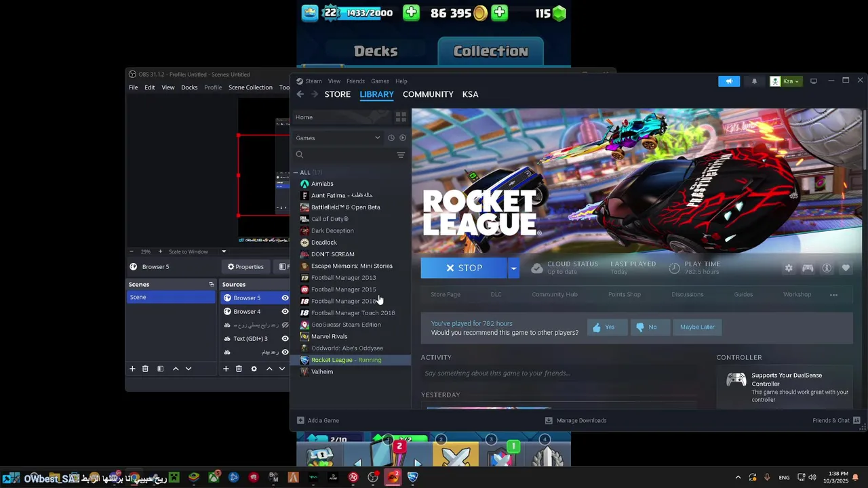This screenshot has width=868, height=488.
Task: Add a new scene in OBS
Action: (x=132, y=369)
